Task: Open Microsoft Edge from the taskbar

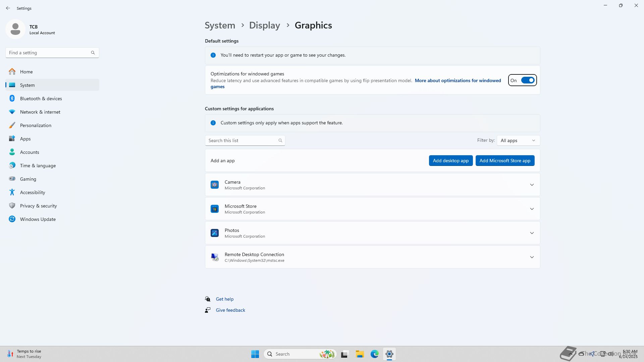Action: point(375,354)
